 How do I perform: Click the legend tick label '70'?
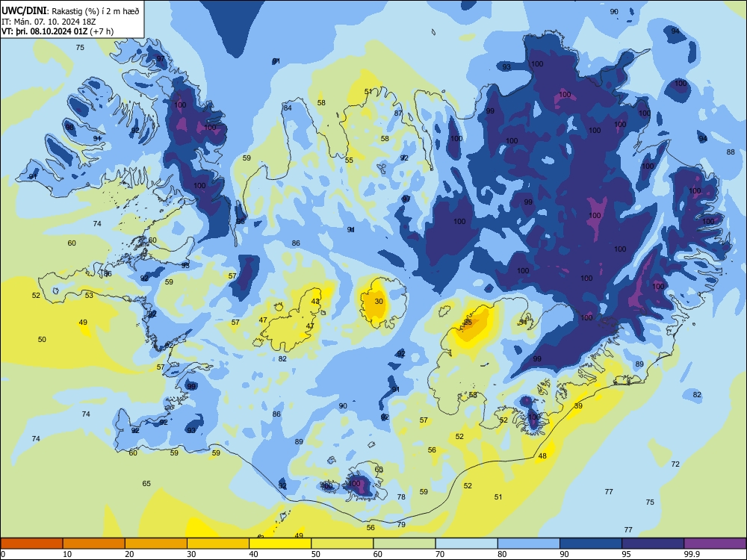(x=440, y=554)
